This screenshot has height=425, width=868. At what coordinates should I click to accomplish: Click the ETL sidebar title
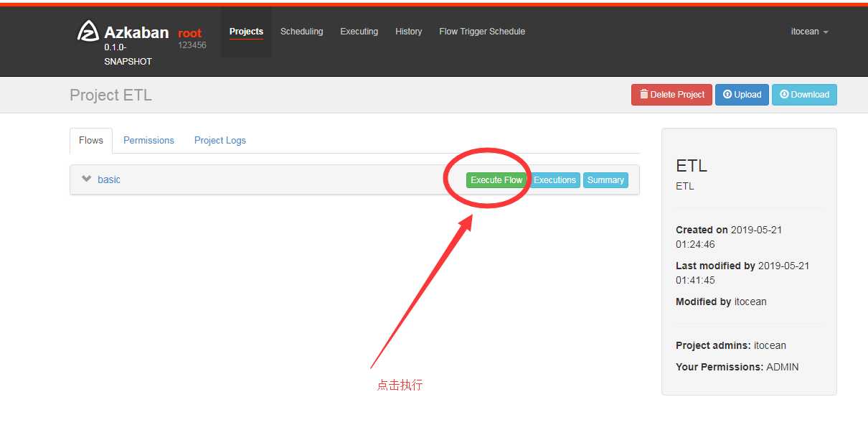point(692,166)
